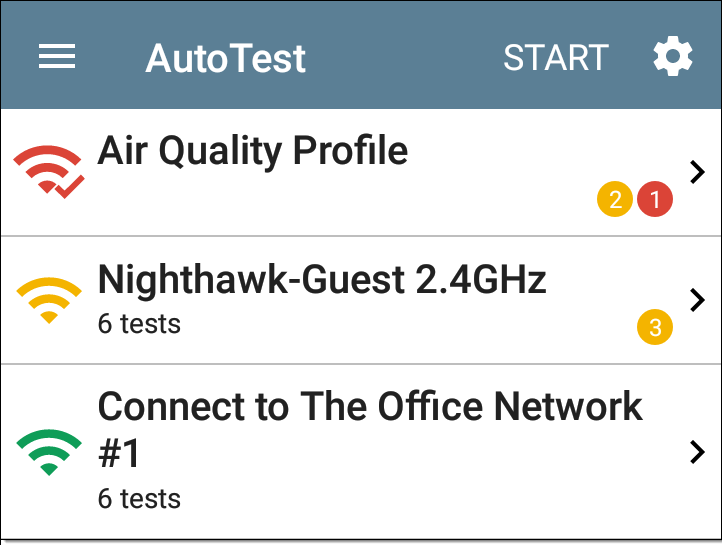
Task: Click the 6 tests label under Nighthawk-Guest
Action: [139, 324]
